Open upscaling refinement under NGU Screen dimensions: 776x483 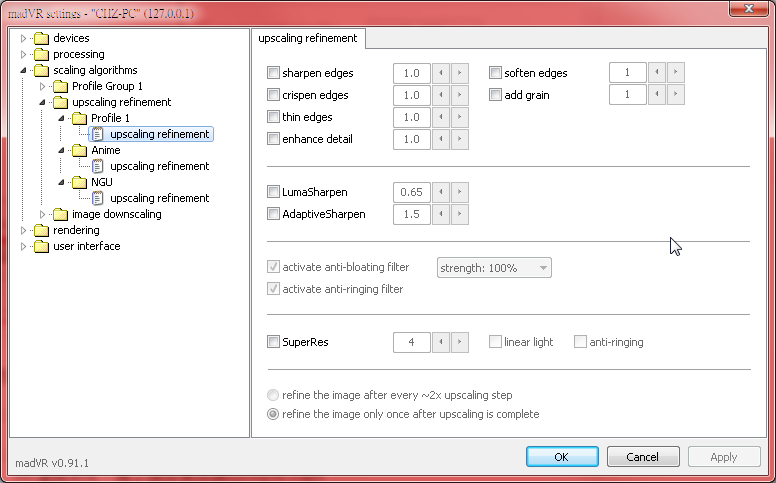point(159,198)
